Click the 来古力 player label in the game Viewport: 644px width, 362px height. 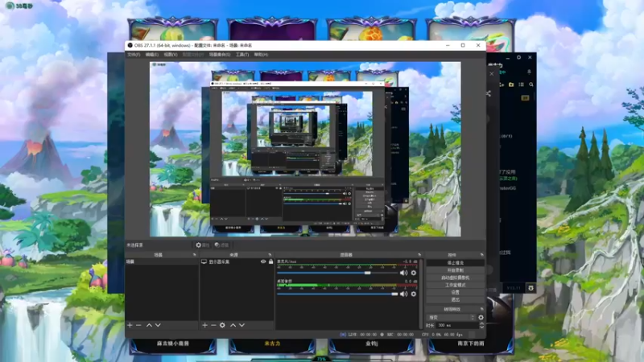272,343
